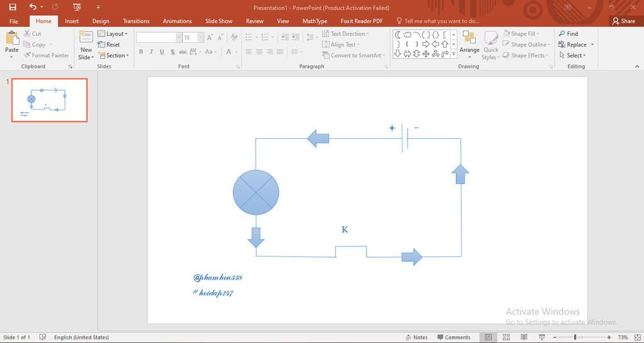Screen dimensions: 644x343
Task: Undo the last action
Action: pyautogui.click(x=33, y=7)
